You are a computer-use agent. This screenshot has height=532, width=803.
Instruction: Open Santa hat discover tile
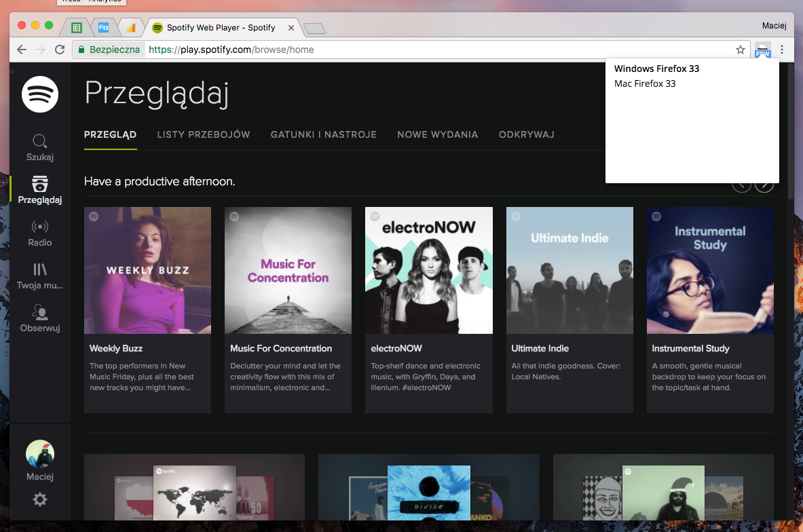pos(663,487)
